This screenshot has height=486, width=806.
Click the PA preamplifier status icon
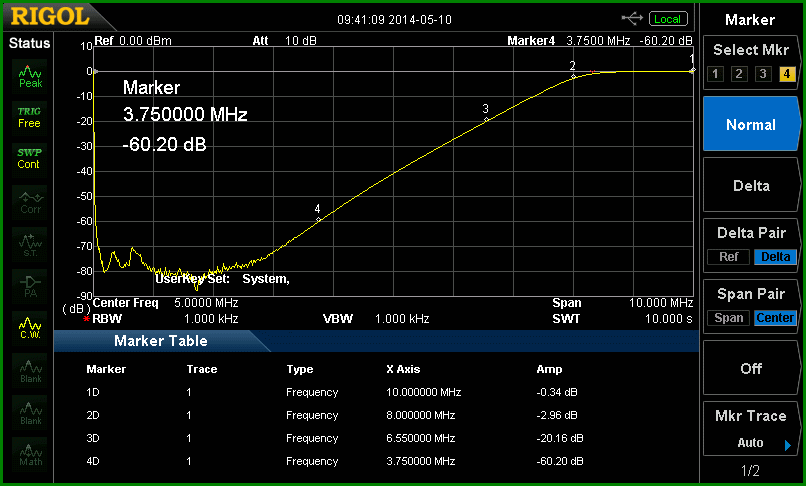click(30, 286)
